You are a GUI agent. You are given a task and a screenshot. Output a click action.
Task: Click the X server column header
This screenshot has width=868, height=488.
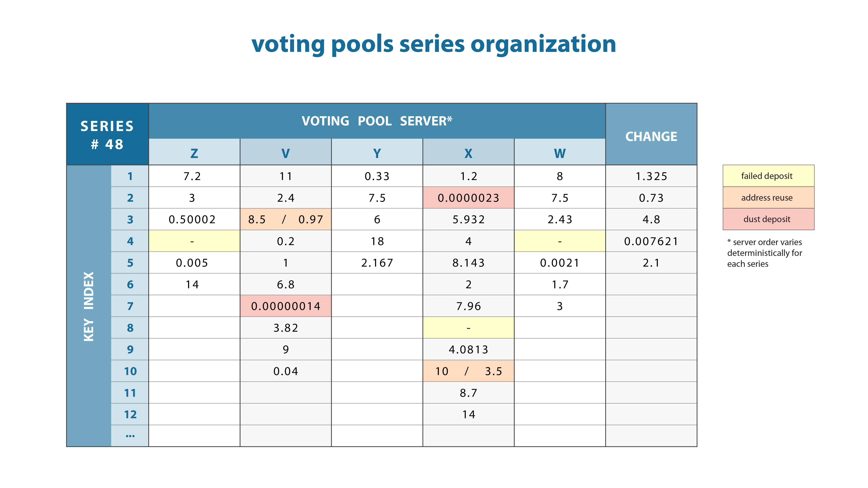pos(468,154)
